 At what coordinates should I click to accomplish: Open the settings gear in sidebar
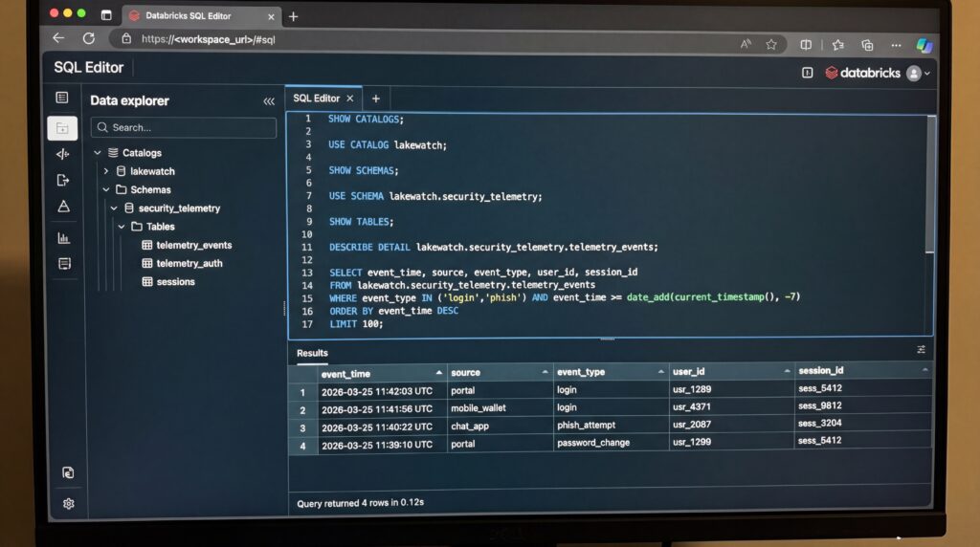69,503
